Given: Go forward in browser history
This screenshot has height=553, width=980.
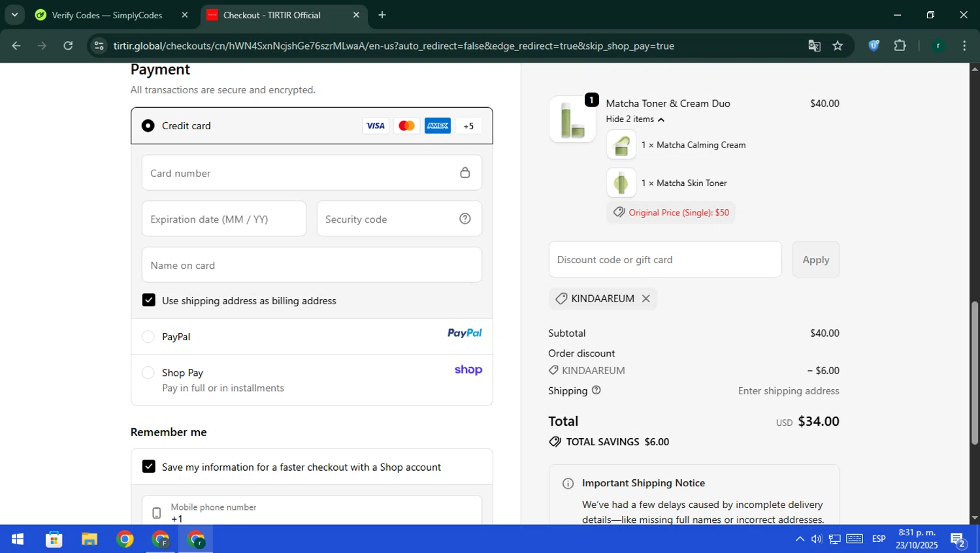Looking at the screenshot, I should click(x=42, y=46).
